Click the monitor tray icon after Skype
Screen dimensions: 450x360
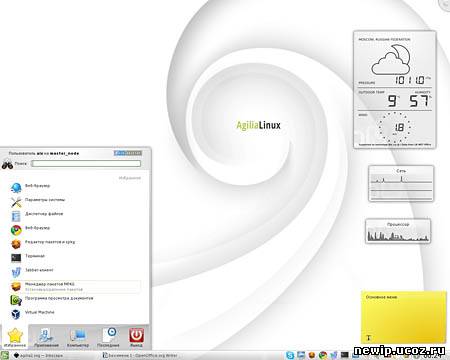301,355
